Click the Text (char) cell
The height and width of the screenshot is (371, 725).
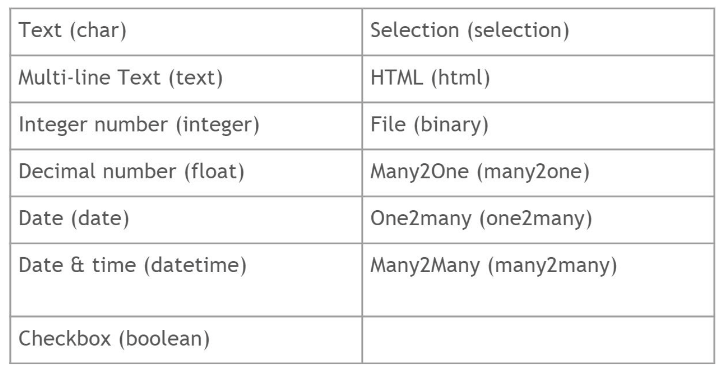coord(186,32)
